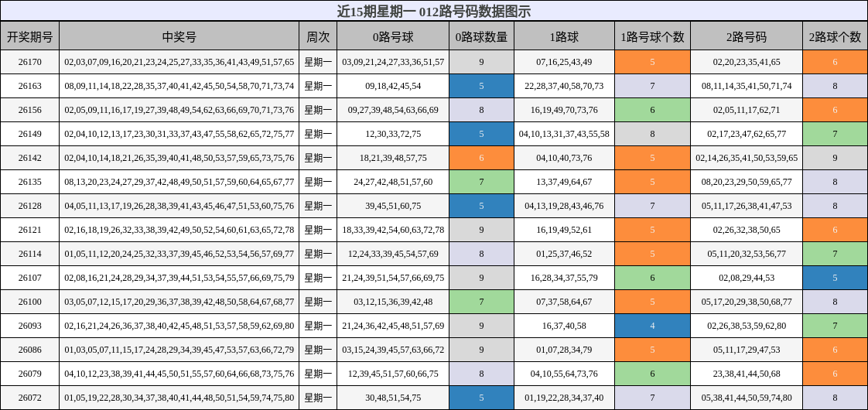
Task: Click 1路 numbers 07,16,25,43,49
Action: (564, 62)
